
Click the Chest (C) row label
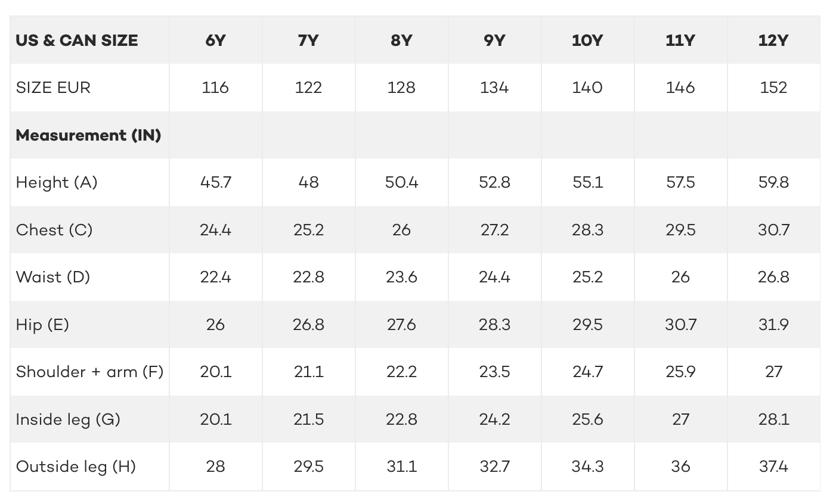[x=54, y=230]
